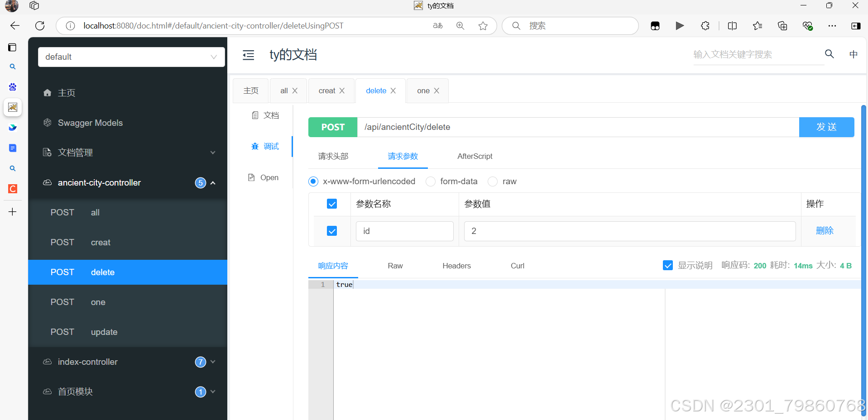Click the 删除 link in the operations column
868x420 pixels.
point(824,230)
